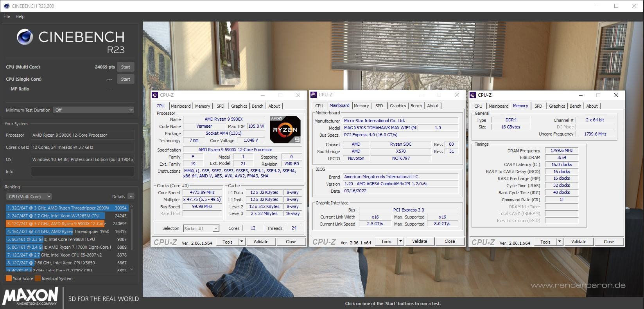
Task: Open SPD tab in Mainboard CPU-Z window
Action: tap(379, 106)
